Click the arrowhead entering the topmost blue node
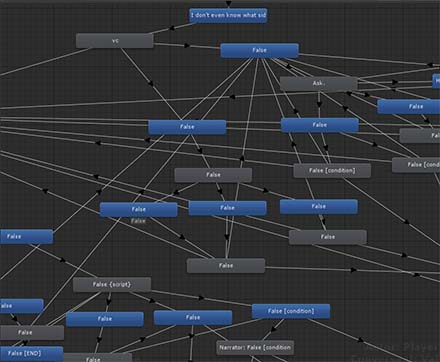Screen dimensions: 440x362 pos(228,4)
